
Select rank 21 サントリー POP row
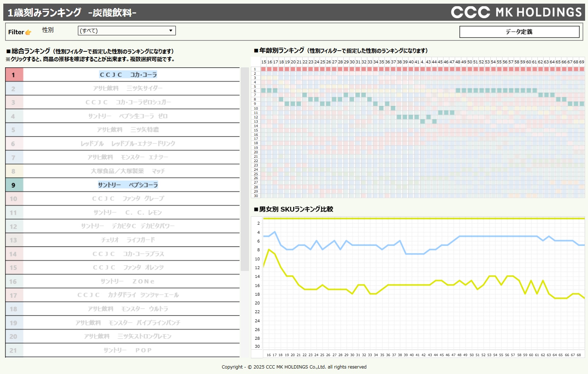(122, 350)
